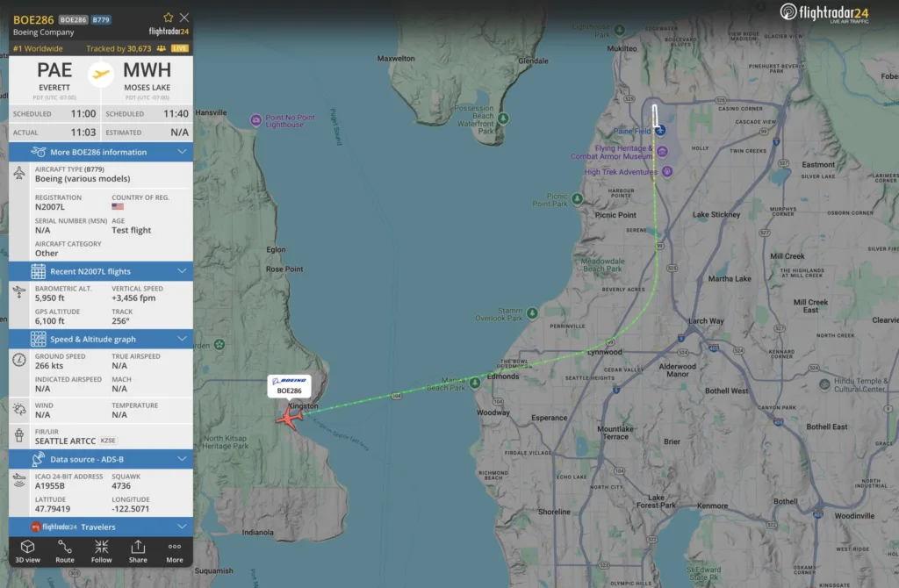Expand the Travelers section
This screenshot has height=588, width=899.
(101, 527)
